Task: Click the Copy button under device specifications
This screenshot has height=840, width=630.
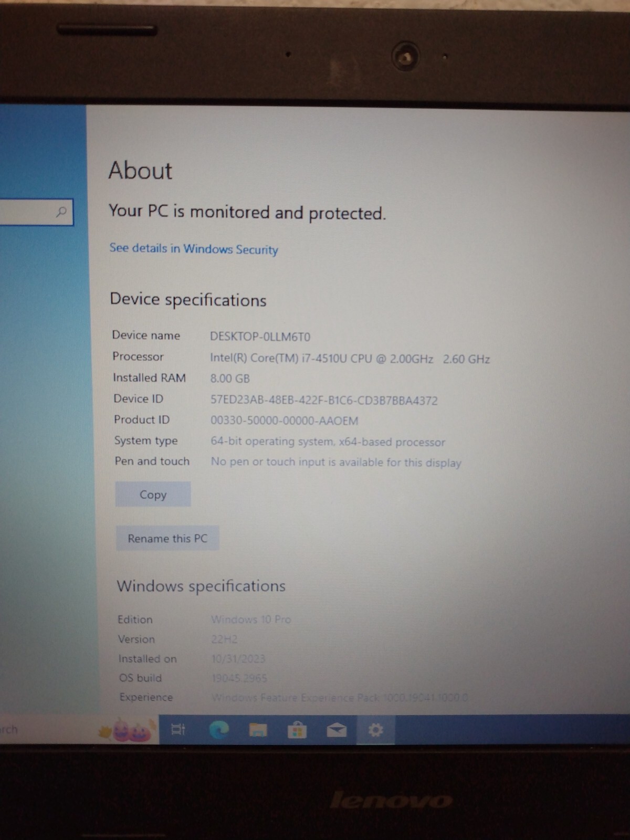Action: point(153,495)
